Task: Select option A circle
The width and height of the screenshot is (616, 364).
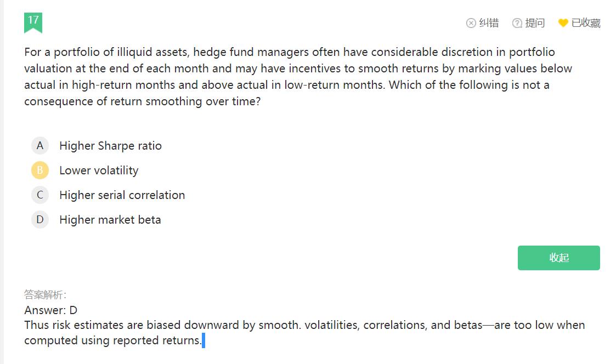Action: pos(40,146)
